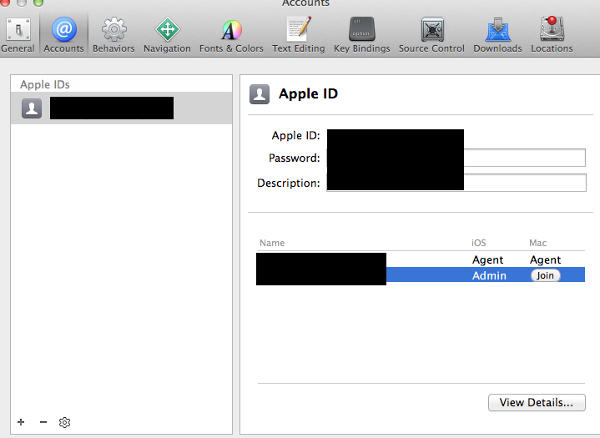
Task: Add a new account with plus button
Action: 21,422
